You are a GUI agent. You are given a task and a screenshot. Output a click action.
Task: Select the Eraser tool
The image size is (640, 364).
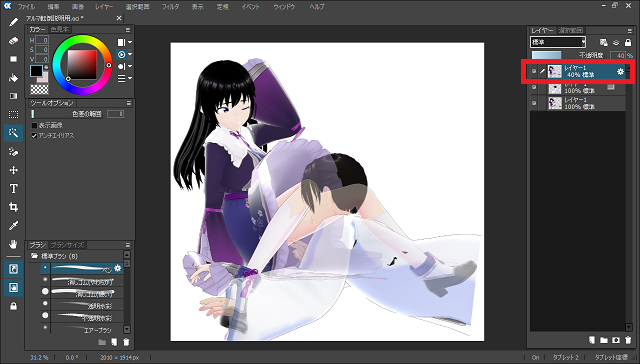tap(13, 40)
